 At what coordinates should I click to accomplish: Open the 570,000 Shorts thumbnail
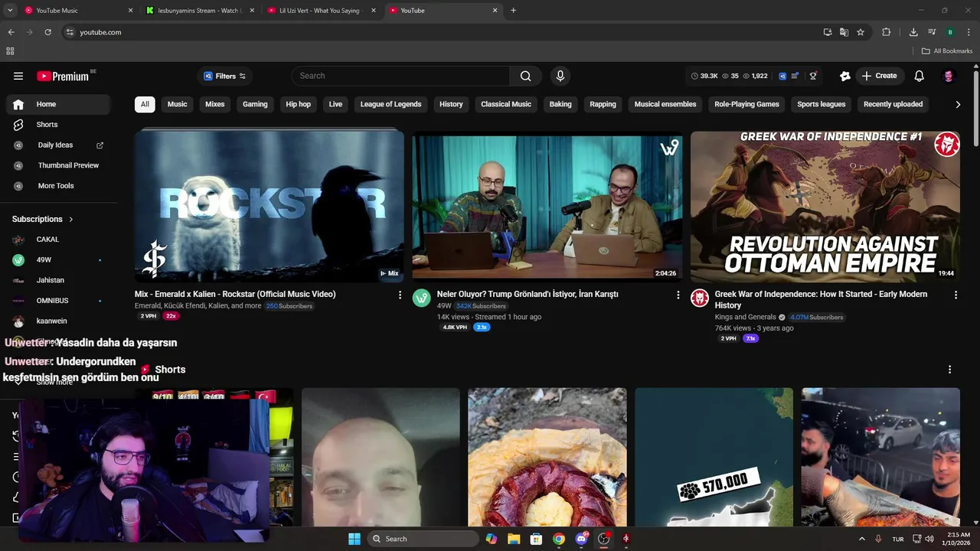(714, 457)
